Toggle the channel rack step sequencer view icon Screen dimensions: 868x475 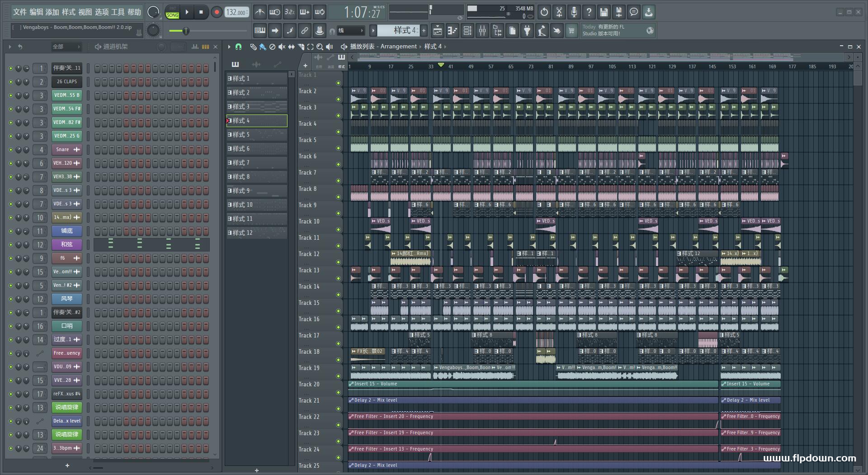pyautogui.click(x=206, y=47)
